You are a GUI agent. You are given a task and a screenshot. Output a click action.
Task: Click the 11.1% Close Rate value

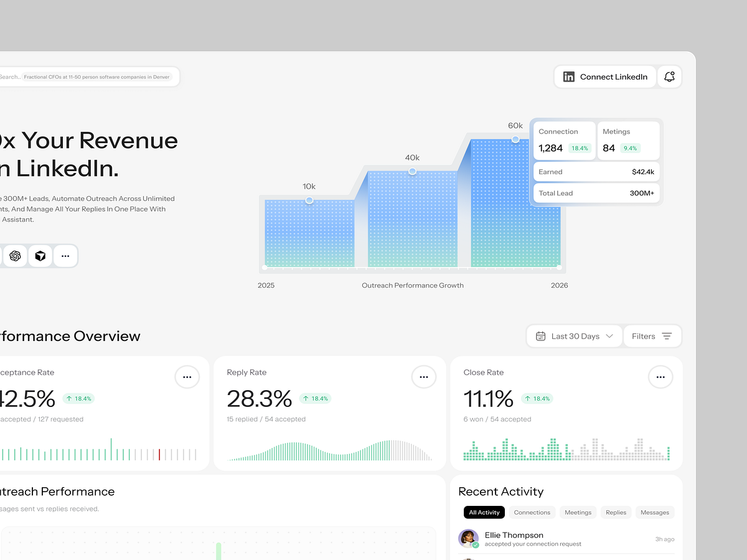[x=489, y=398]
